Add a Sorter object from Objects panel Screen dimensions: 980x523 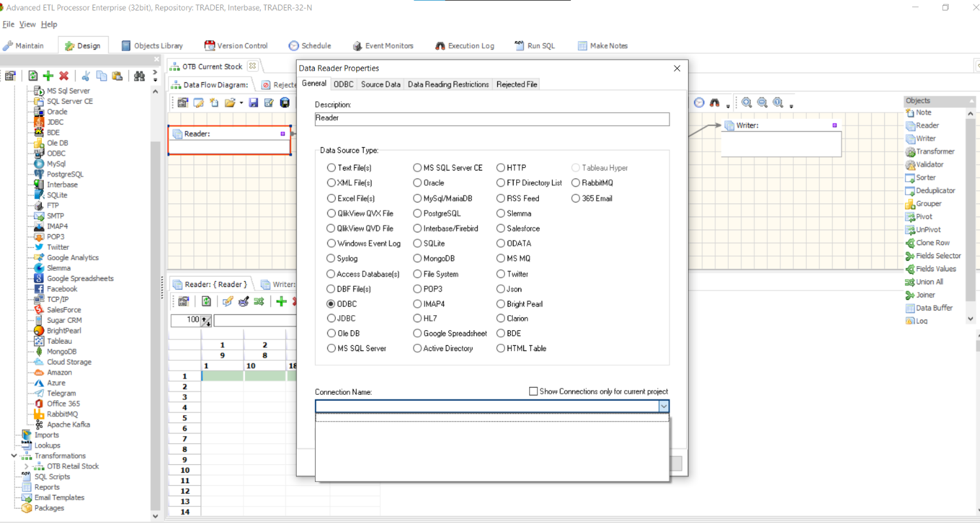(x=921, y=178)
